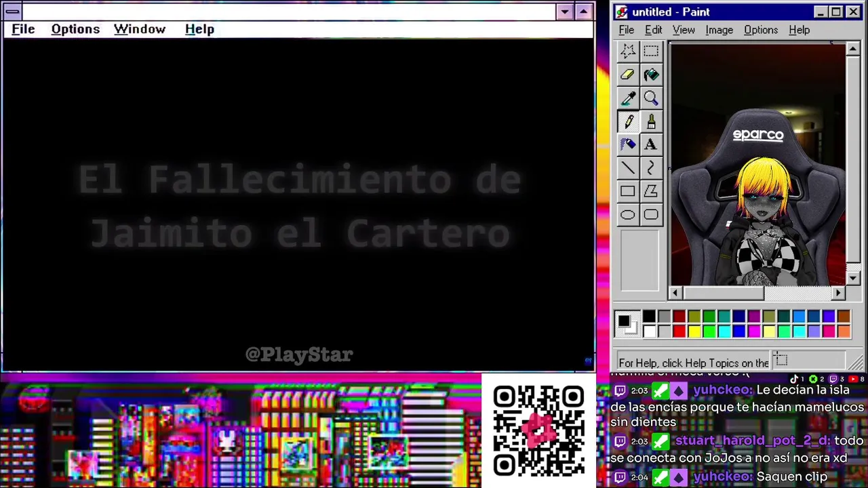Select the dark gray palette swatch
The width and height of the screenshot is (868, 488).
pyautogui.click(x=664, y=317)
